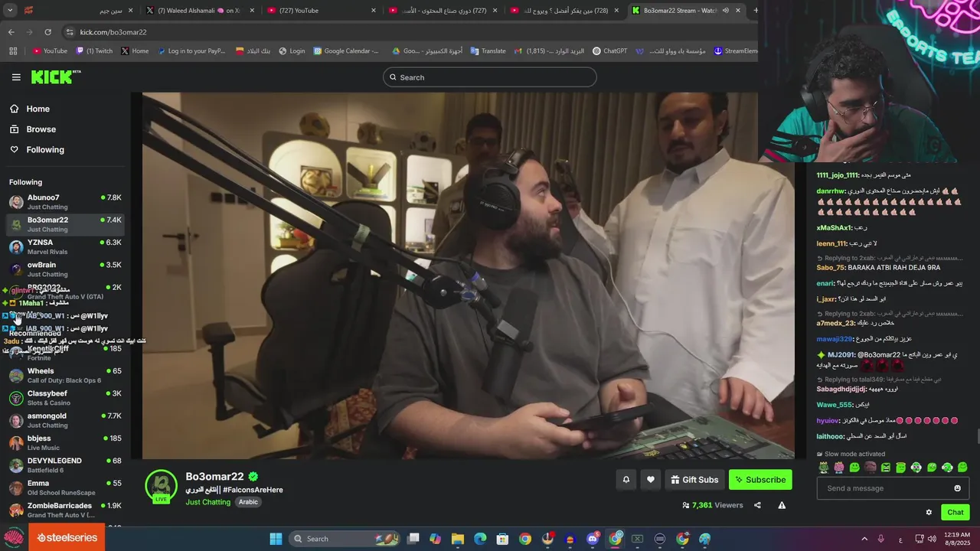
Task: Open Discord from the taskbar
Action: pos(593,539)
